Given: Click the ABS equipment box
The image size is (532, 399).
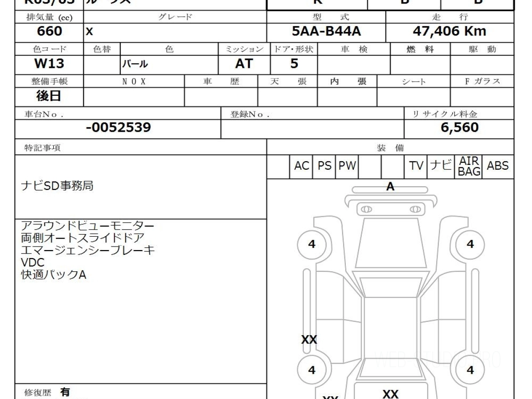Looking at the screenshot, I should tap(498, 166).
